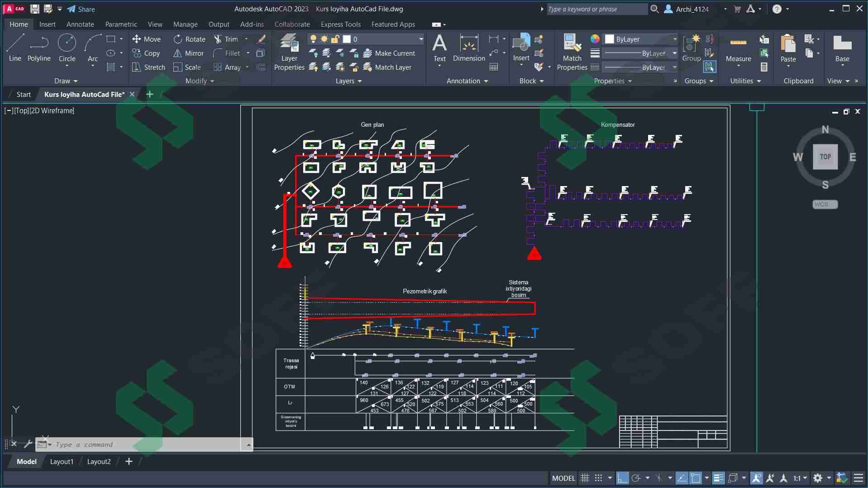The image size is (868, 488).
Task: Activate the Mirror command
Action: click(188, 53)
